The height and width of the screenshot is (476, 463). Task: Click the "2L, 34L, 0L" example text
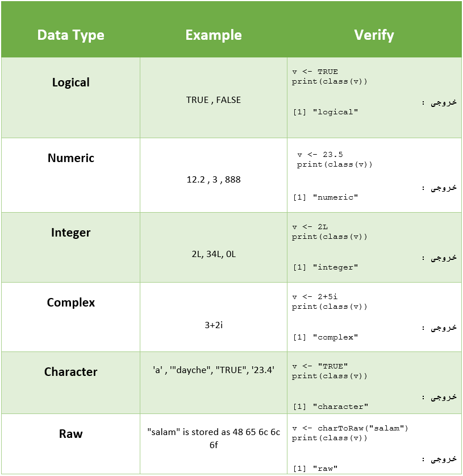(x=214, y=254)
